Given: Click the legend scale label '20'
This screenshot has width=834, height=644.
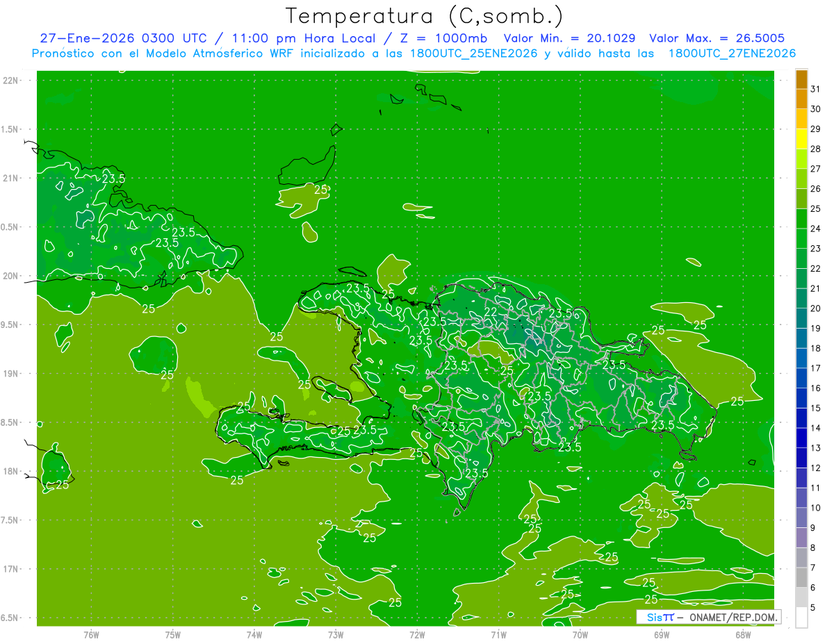Looking at the screenshot, I should pos(815,308).
